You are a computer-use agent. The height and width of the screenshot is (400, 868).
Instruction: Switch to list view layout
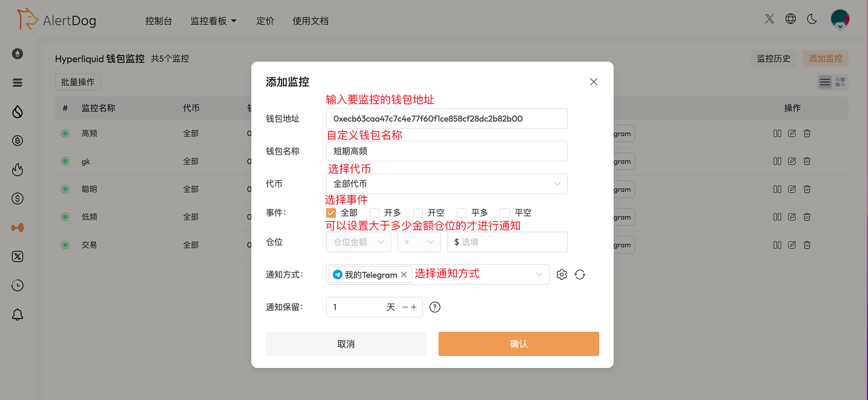pos(825,82)
